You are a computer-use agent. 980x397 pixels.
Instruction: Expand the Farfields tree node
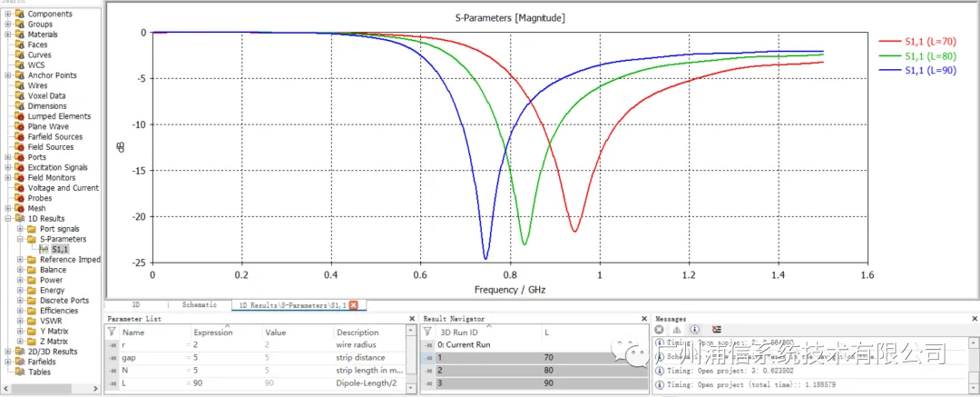tap(8, 362)
